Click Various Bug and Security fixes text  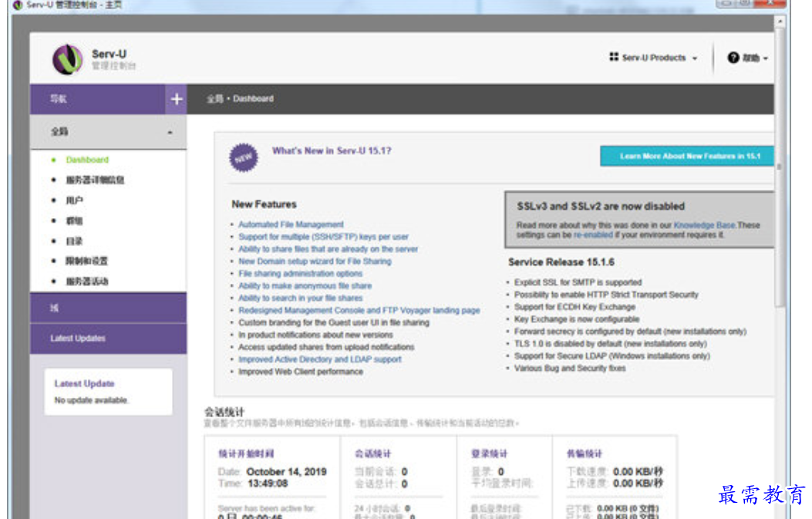(570, 369)
